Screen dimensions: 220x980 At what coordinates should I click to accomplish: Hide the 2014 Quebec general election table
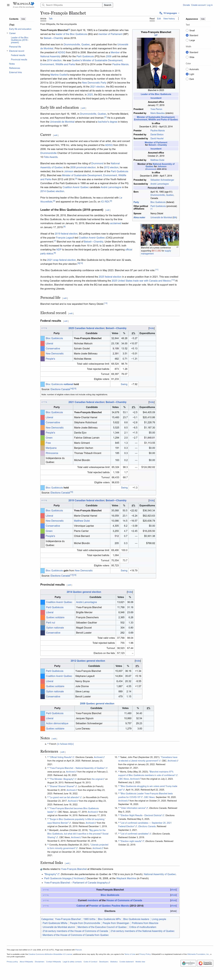pyautogui.click(x=130, y=592)
